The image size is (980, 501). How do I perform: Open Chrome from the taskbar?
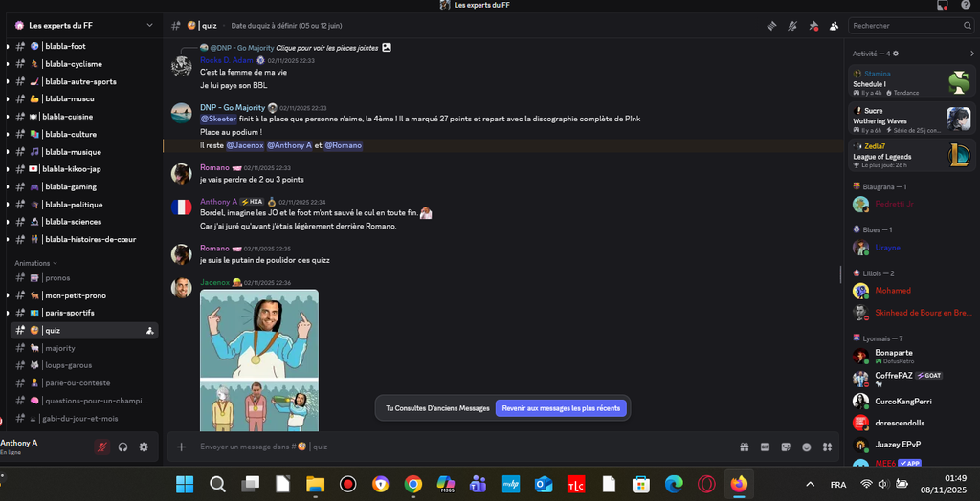412,484
